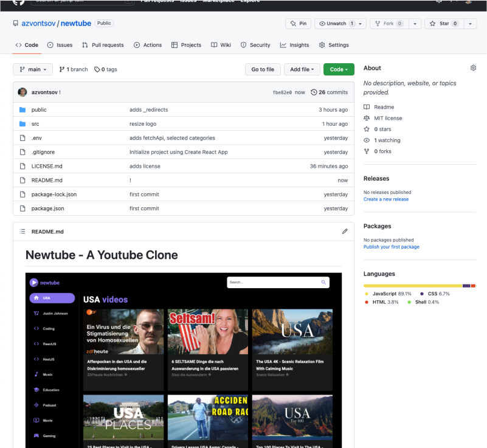Screen dimensions: 487x448
Task: Click the book icon next to Readme
Action: 367,107
